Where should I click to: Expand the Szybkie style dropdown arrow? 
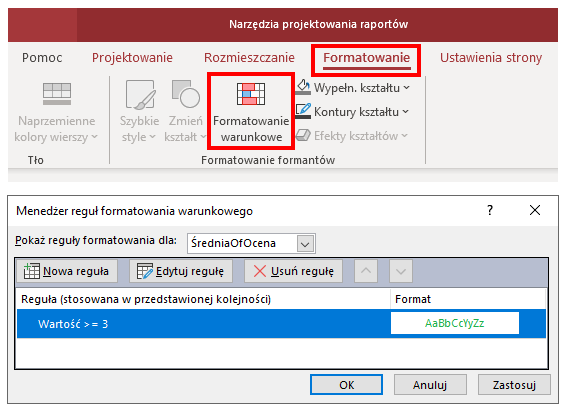(153, 137)
